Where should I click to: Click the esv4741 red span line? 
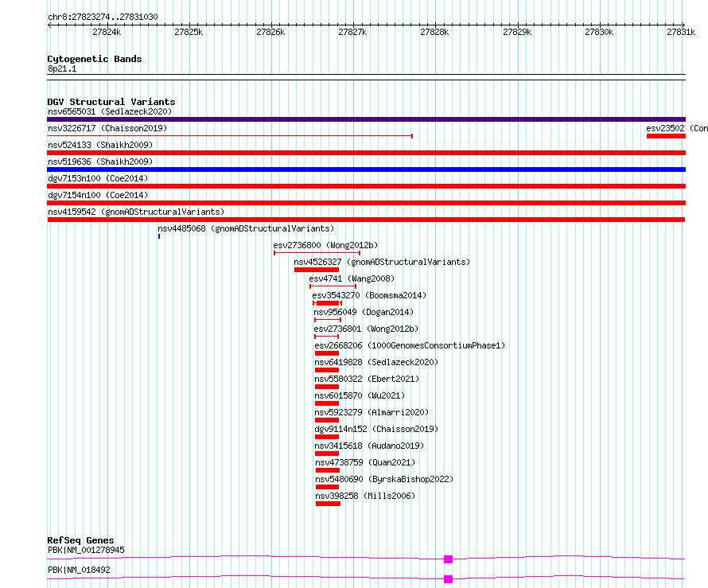[333, 286]
